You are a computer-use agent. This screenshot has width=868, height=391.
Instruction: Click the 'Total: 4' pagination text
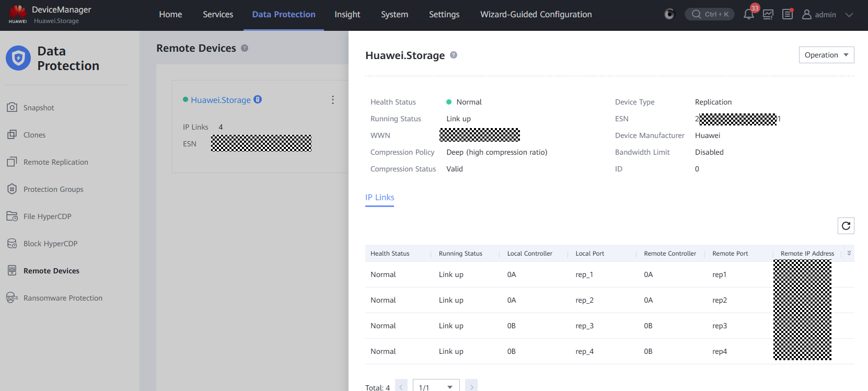tap(377, 387)
